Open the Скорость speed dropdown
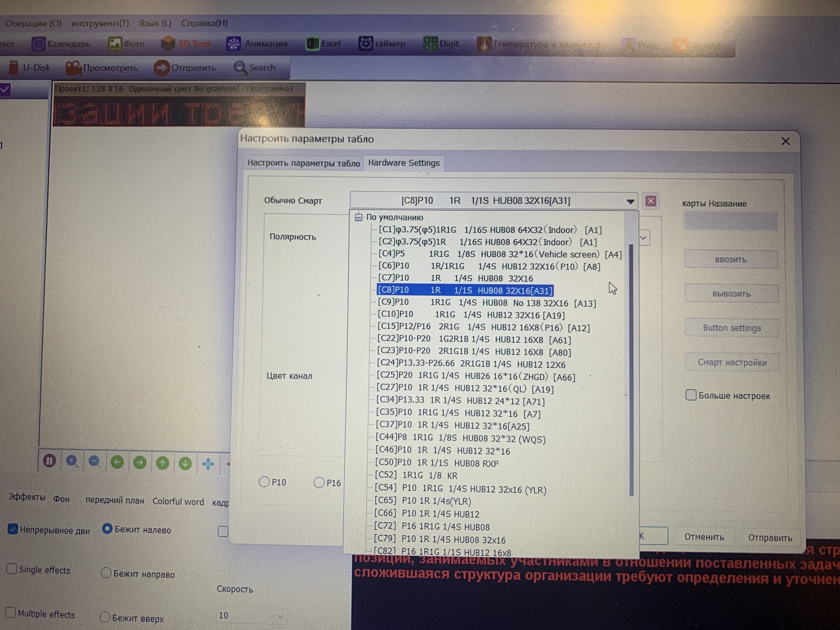The width and height of the screenshot is (840, 630). tap(281, 616)
